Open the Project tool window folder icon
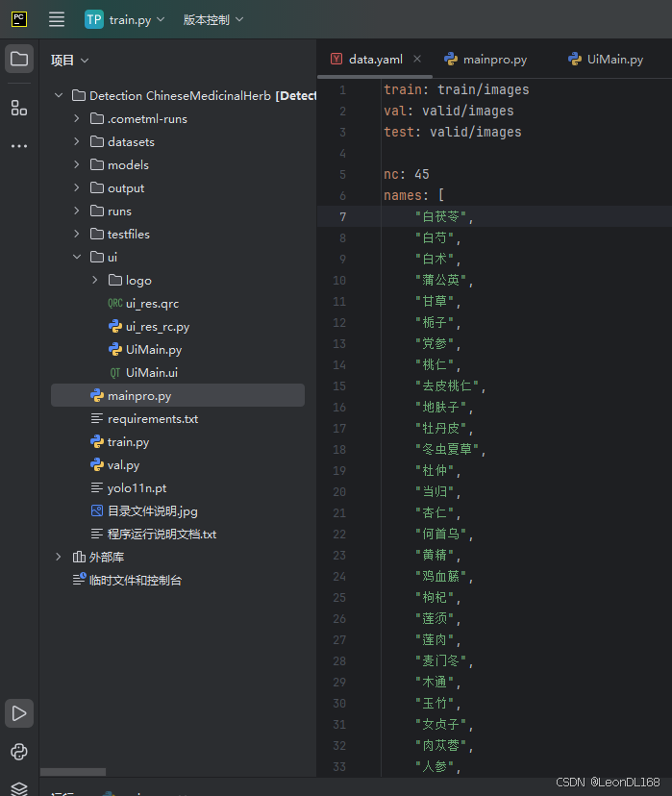Screen dimensions: 672x796 [x=19, y=59]
